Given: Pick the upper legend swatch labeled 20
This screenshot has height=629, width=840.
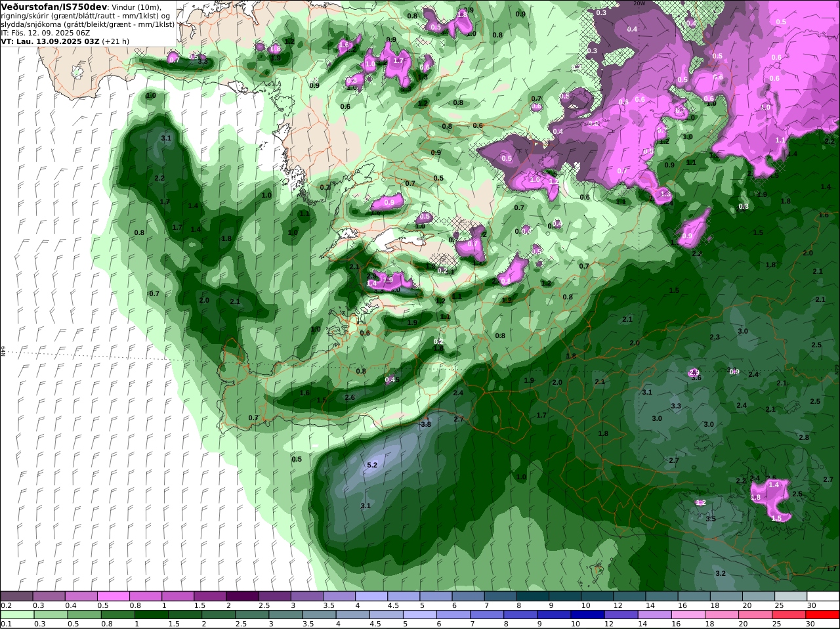Looking at the screenshot, I should tap(759, 596).
